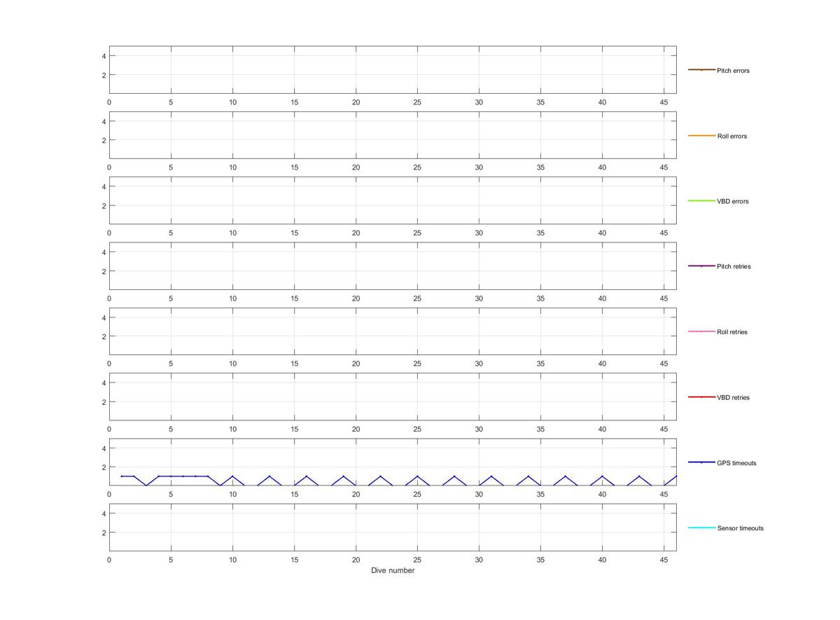840x620 pixels.
Task: Pick the pink Roll retries legend line
Action: click(701, 331)
